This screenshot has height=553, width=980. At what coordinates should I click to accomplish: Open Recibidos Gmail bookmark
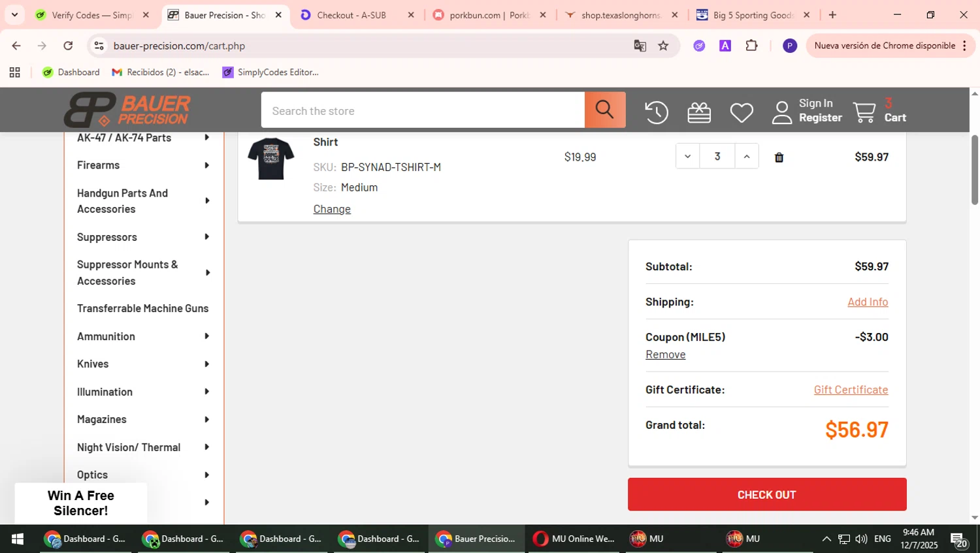pos(161,72)
